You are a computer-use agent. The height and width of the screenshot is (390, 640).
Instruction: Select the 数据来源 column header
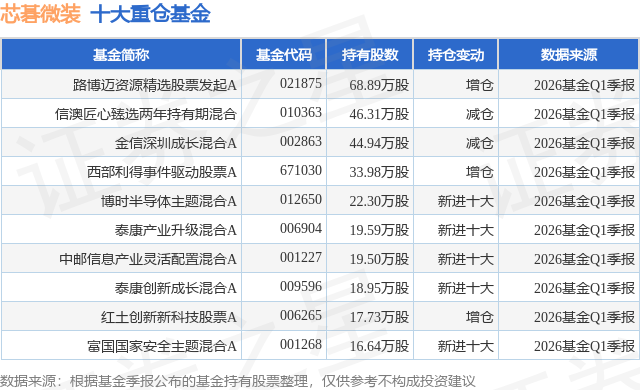tap(569, 55)
